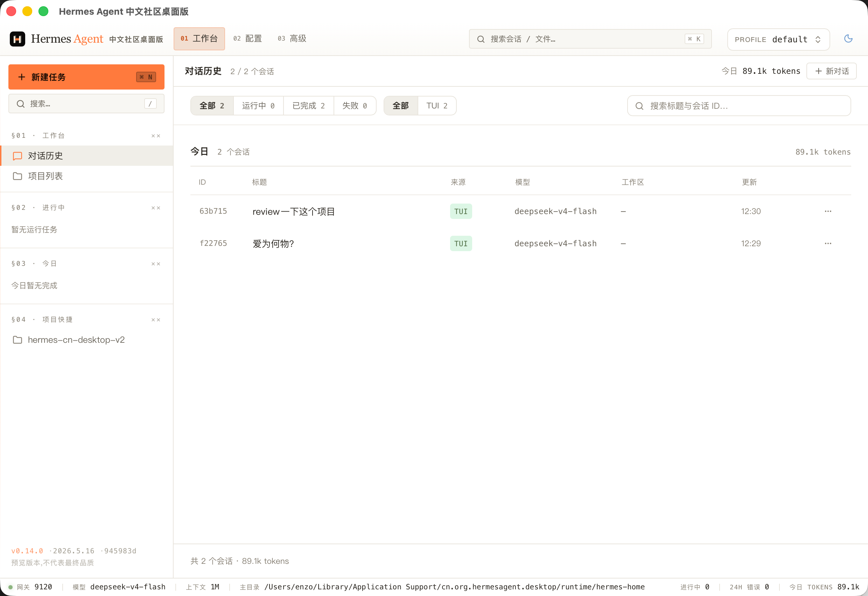The width and height of the screenshot is (868, 596).
Task: Click the 标题 column header
Action: tap(259, 182)
